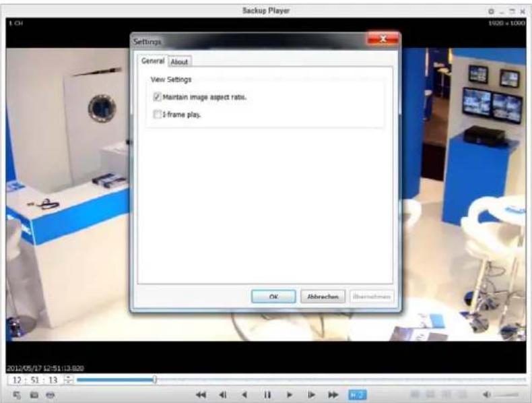Click the minutes field showing 51
This screenshot has width=532, height=403.
pos(35,380)
